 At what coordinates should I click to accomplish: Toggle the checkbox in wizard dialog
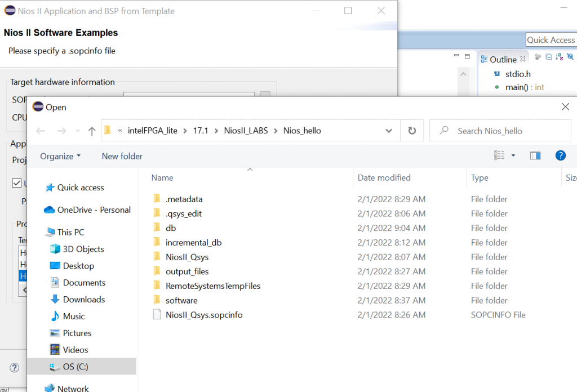[16, 182]
